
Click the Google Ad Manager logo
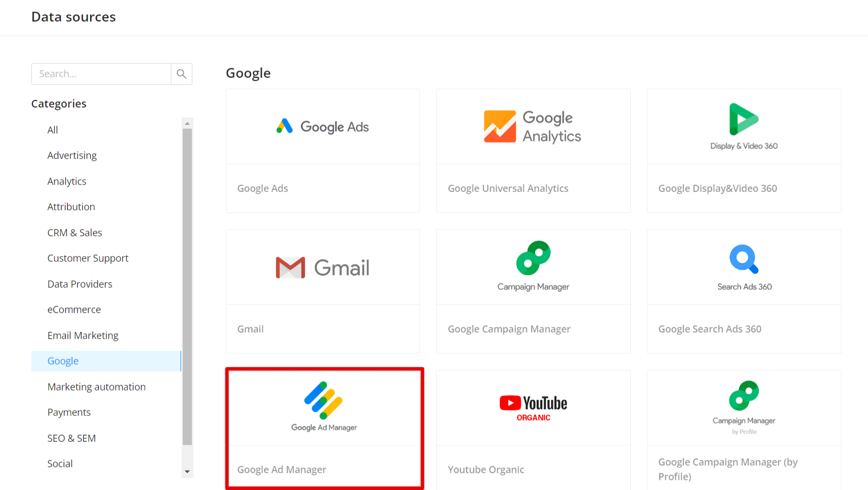click(x=324, y=406)
